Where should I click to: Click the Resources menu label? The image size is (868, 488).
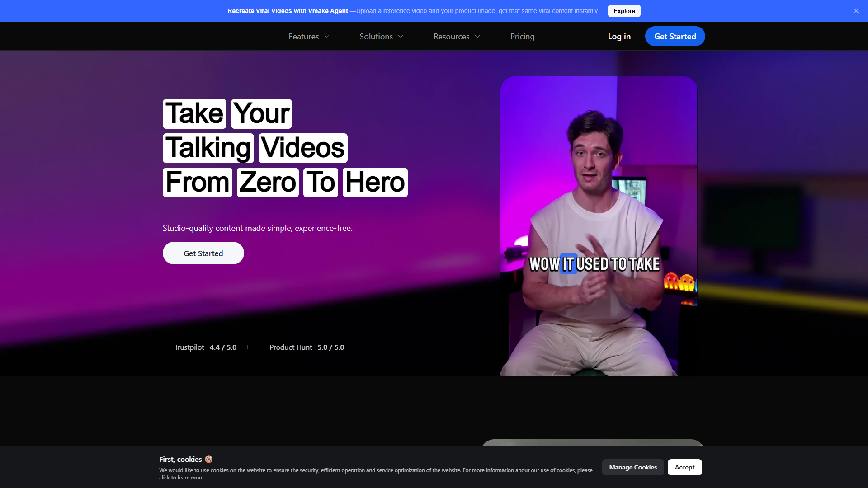pos(451,36)
